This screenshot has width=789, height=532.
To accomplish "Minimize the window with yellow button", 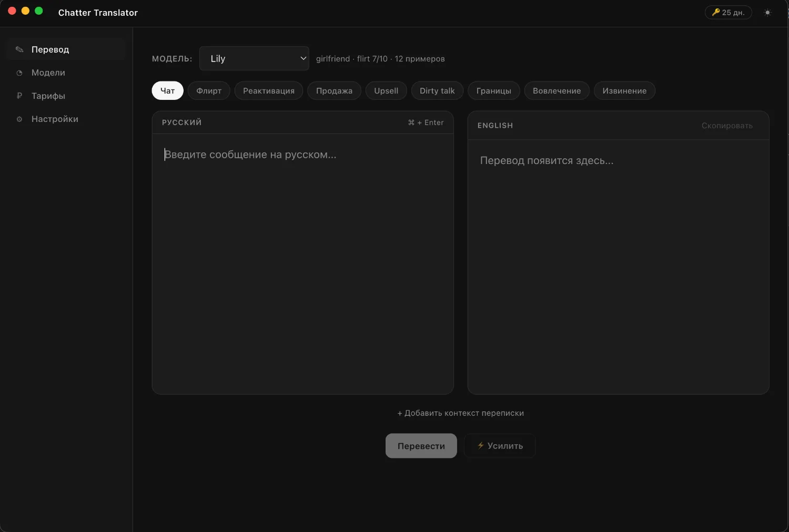I will 25,11.
